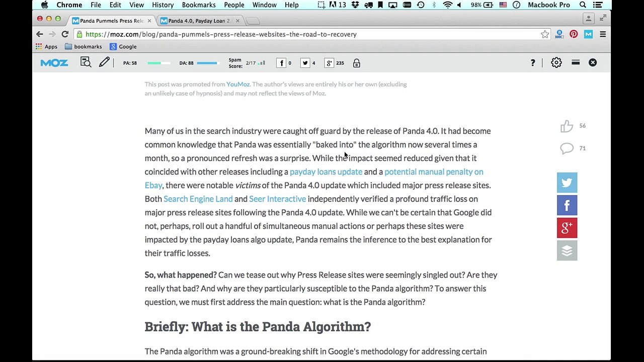Bookmark this page with star icon
The height and width of the screenshot is (362, 644).
coord(545,34)
